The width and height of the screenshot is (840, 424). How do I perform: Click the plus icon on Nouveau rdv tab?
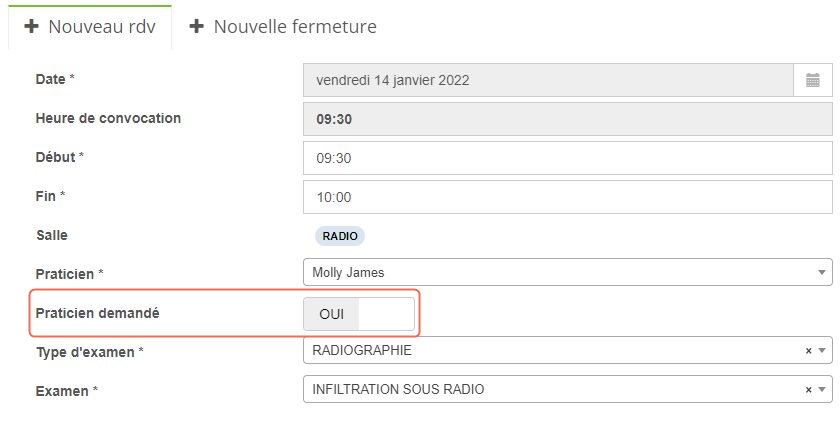pos(31,27)
